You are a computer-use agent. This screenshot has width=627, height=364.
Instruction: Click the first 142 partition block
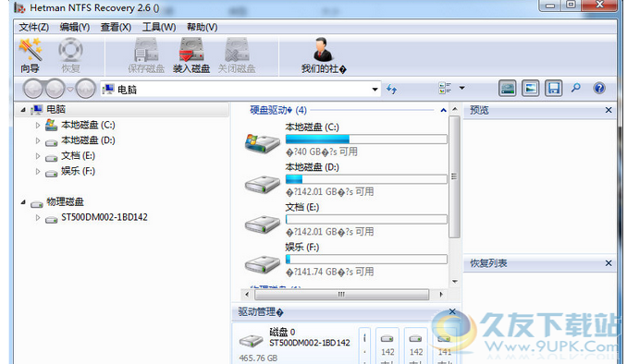point(387,346)
